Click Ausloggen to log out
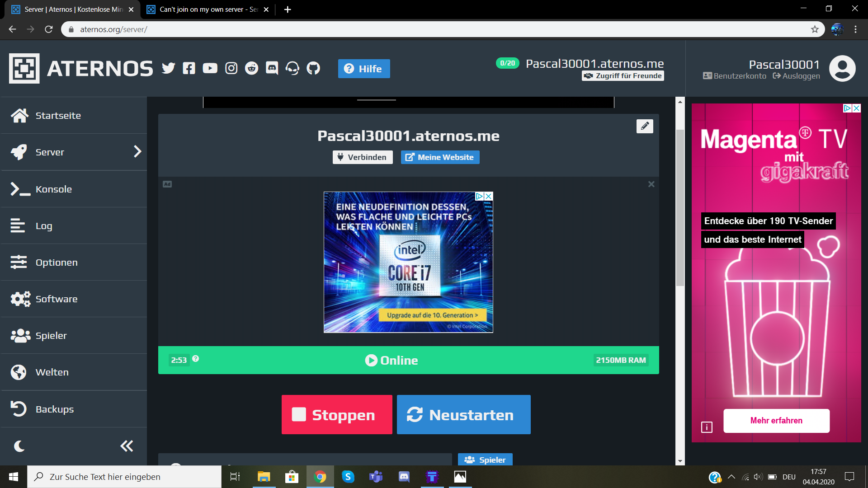Screen dimensions: 868x488 point(796,76)
